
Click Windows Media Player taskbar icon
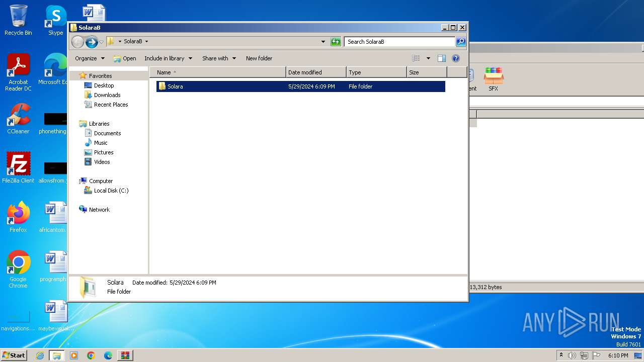click(x=74, y=355)
